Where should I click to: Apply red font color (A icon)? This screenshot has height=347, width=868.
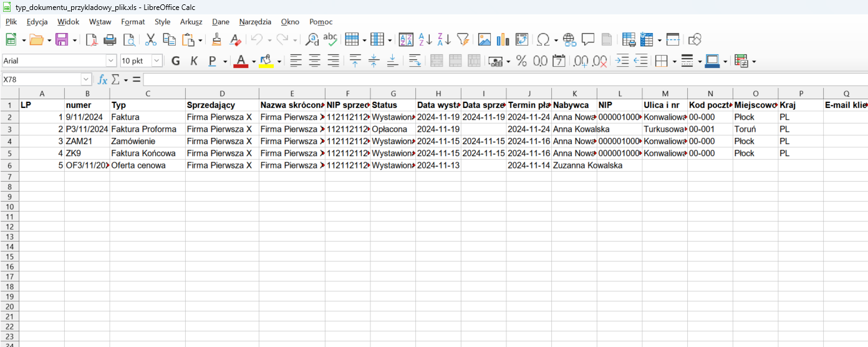click(241, 61)
